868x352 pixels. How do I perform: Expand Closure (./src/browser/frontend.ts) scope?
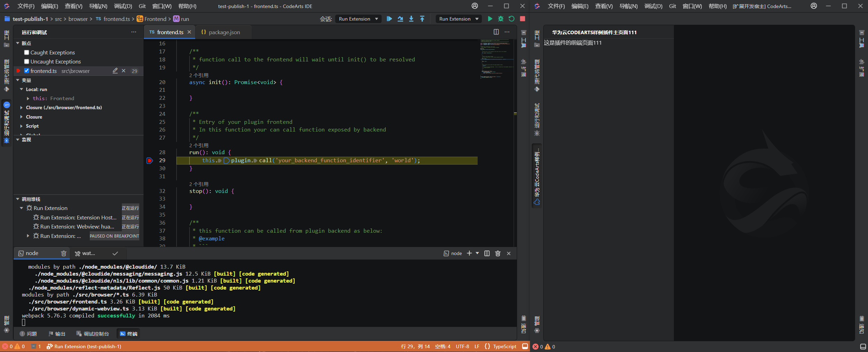point(22,108)
